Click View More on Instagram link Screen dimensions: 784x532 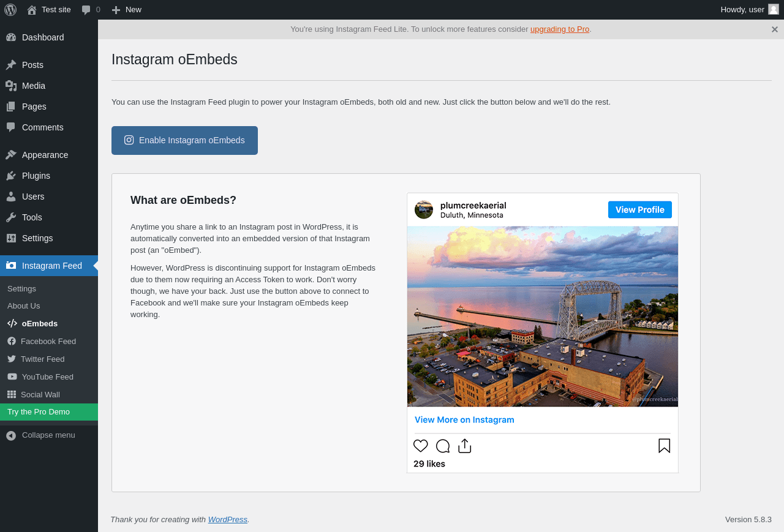pyautogui.click(x=464, y=420)
